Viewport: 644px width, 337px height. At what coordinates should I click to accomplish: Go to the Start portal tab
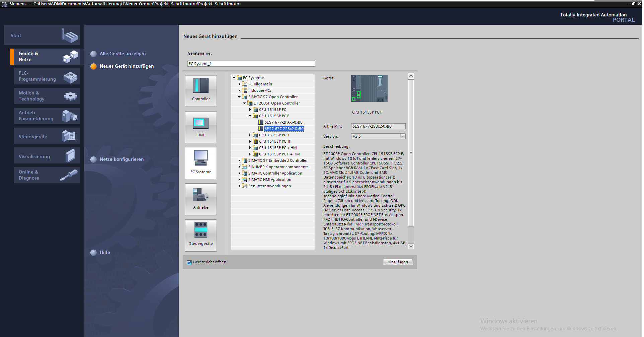(x=42, y=36)
